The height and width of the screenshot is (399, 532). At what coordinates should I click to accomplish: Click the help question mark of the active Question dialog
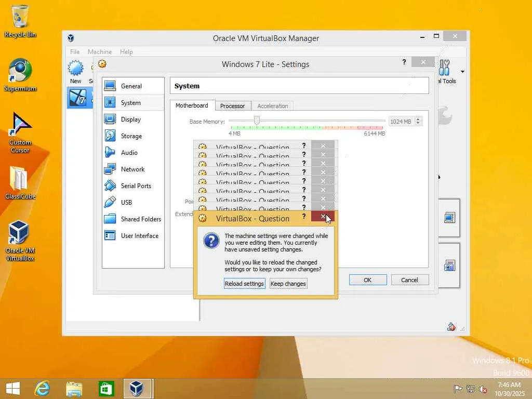[x=304, y=216]
